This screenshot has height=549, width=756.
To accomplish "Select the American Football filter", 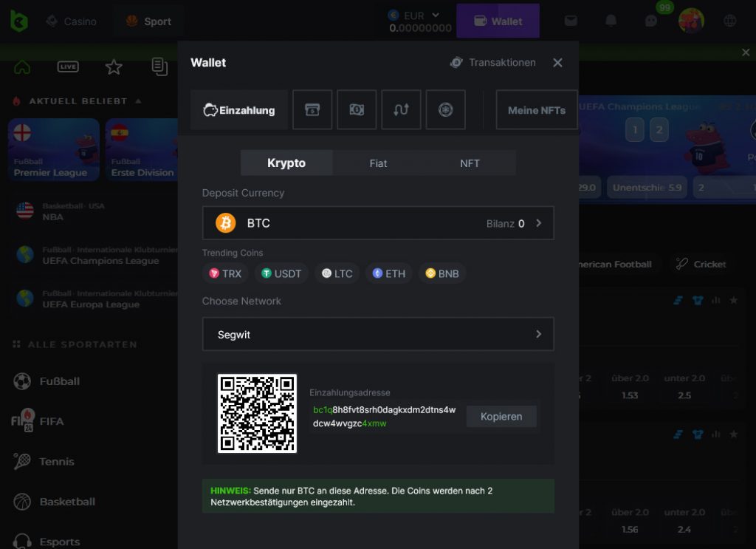I will pos(619,264).
